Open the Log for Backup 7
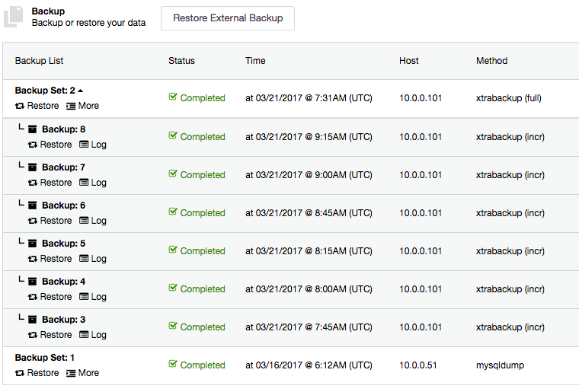This screenshot has width=579, height=392. click(x=93, y=183)
